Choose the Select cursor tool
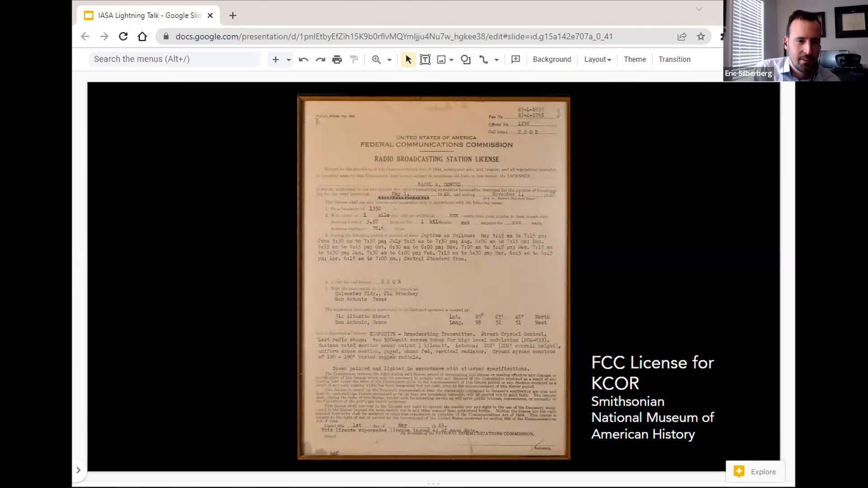868x488 pixels. point(408,59)
